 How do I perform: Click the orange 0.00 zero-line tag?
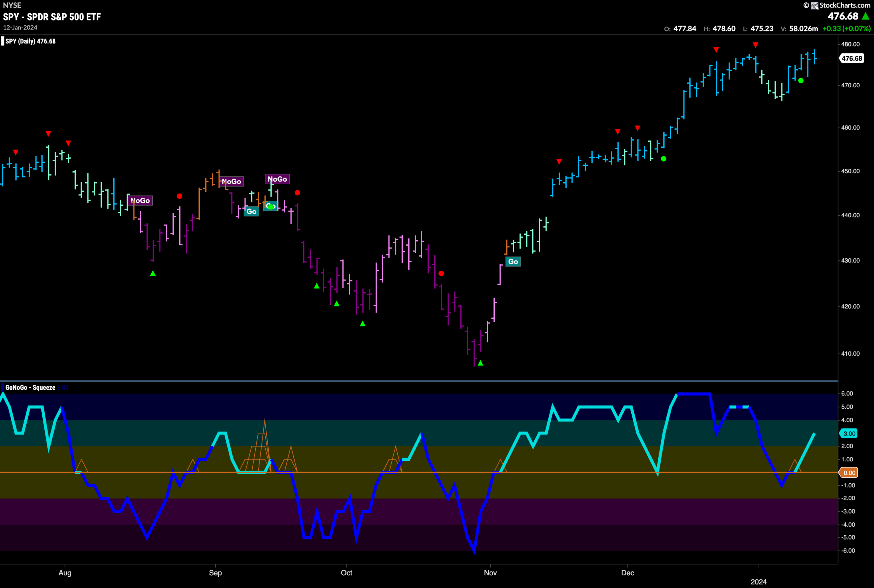(x=849, y=473)
